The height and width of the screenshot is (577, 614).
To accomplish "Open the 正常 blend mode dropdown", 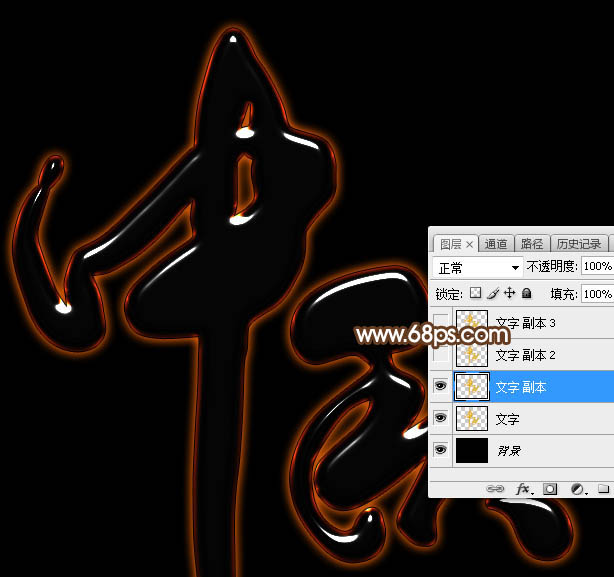I will pyautogui.click(x=478, y=268).
